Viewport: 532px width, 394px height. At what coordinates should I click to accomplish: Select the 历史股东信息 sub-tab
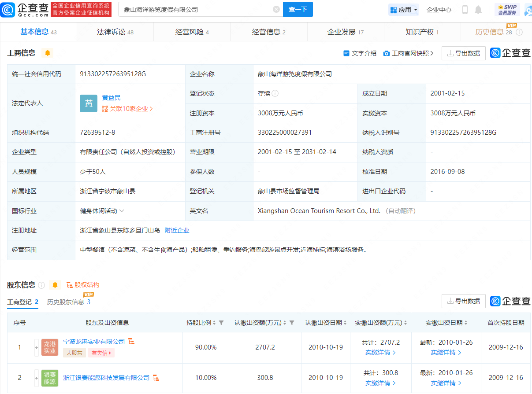click(x=69, y=302)
